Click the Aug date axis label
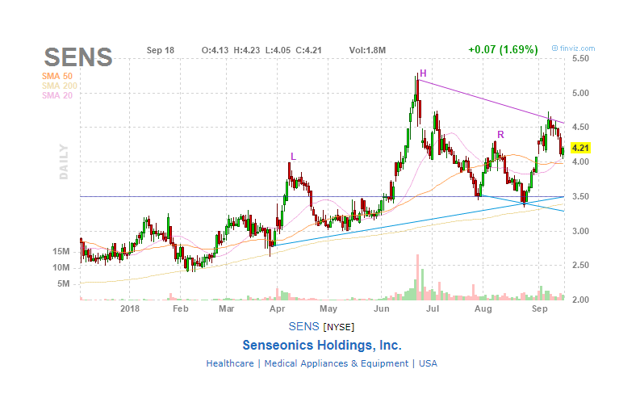This screenshot has width=640, height=411. coord(483,309)
